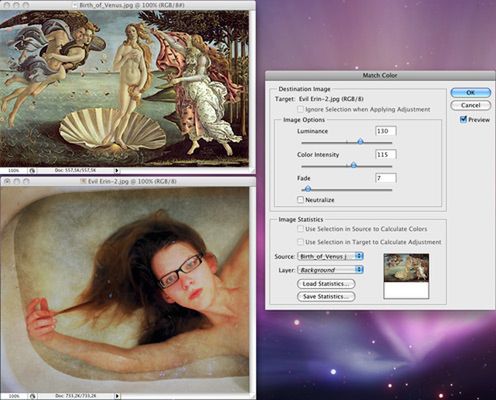
Task: Cancel the Match Color dialog
Action: click(470, 105)
